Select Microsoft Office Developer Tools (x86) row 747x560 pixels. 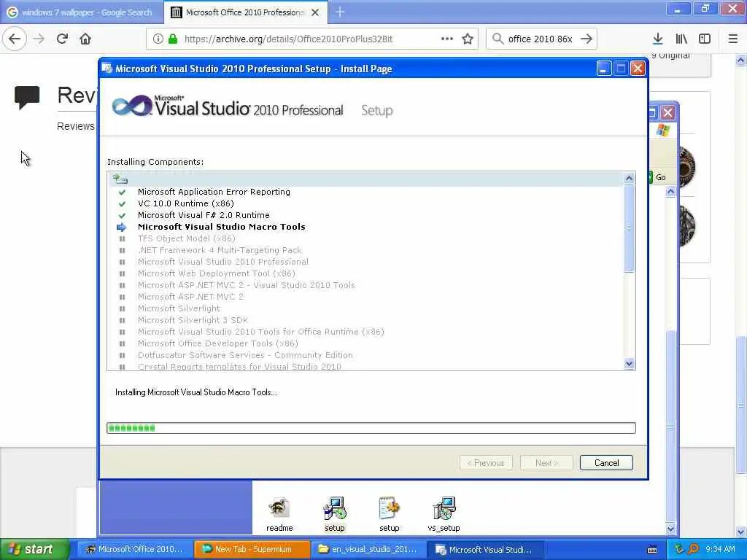217,343
